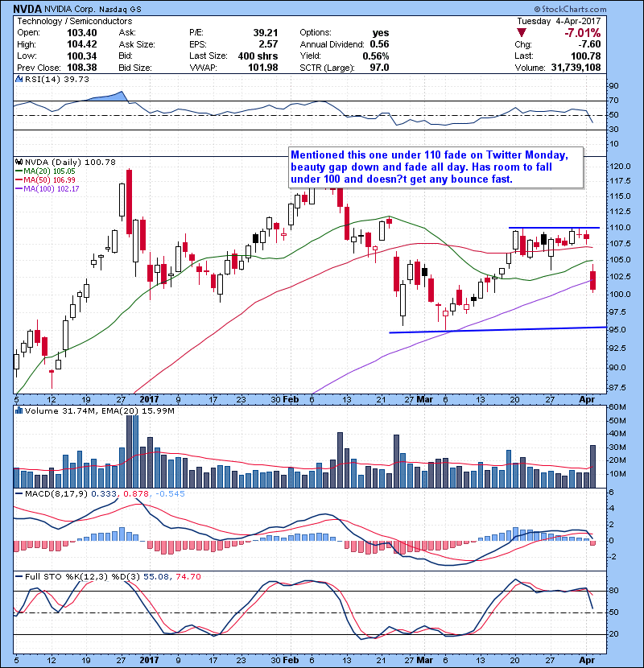Click the tallest red candle in late December
The width and height of the screenshot is (644, 668).
[129, 202]
